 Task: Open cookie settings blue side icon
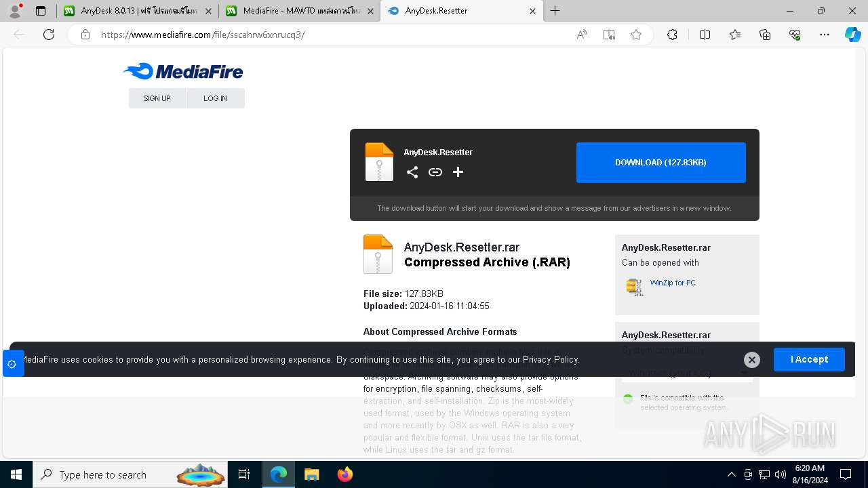click(12, 364)
